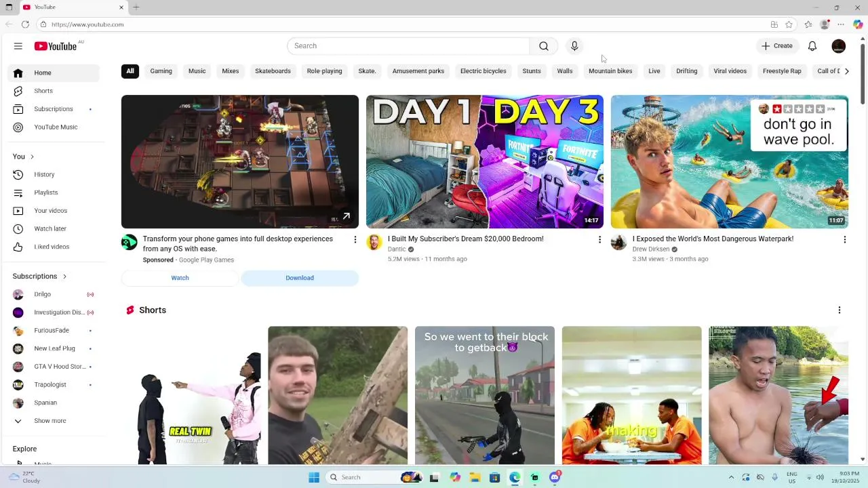
Task: Open the YouTube hamburger guide menu
Action: click(18, 46)
